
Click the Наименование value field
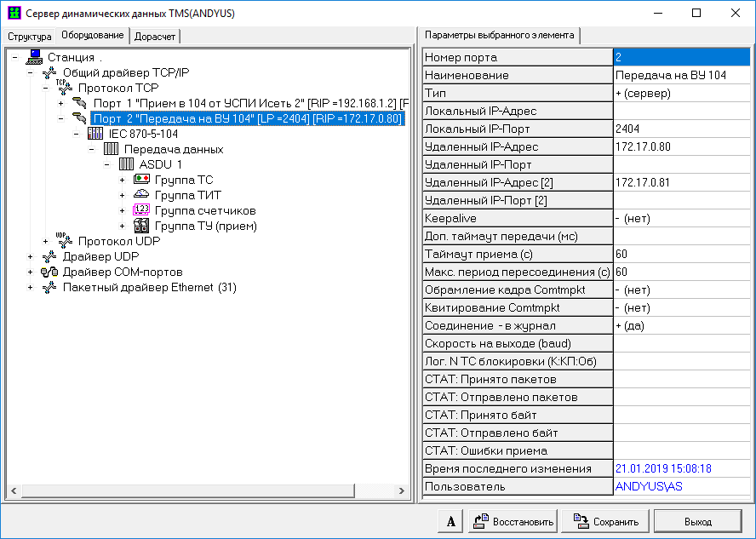click(x=681, y=75)
